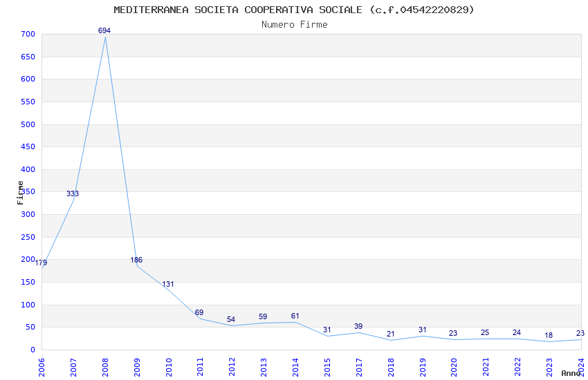Click the 23 data label above 2024
The height and width of the screenshot is (380, 588).
click(580, 333)
